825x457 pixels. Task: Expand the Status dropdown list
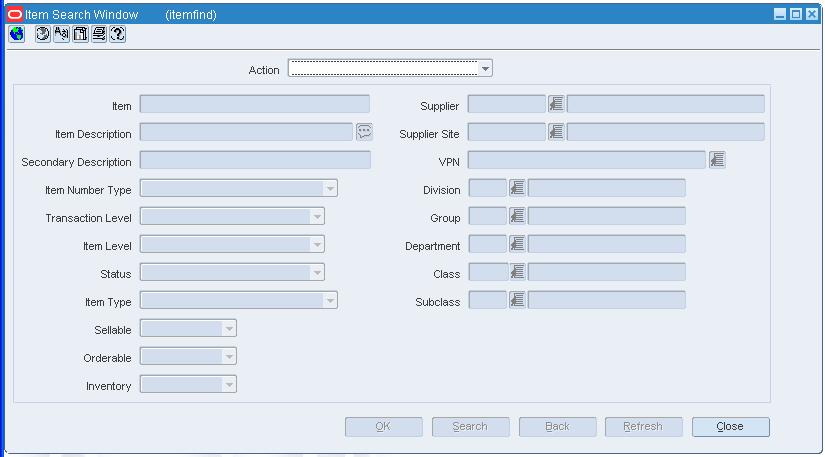pos(317,272)
